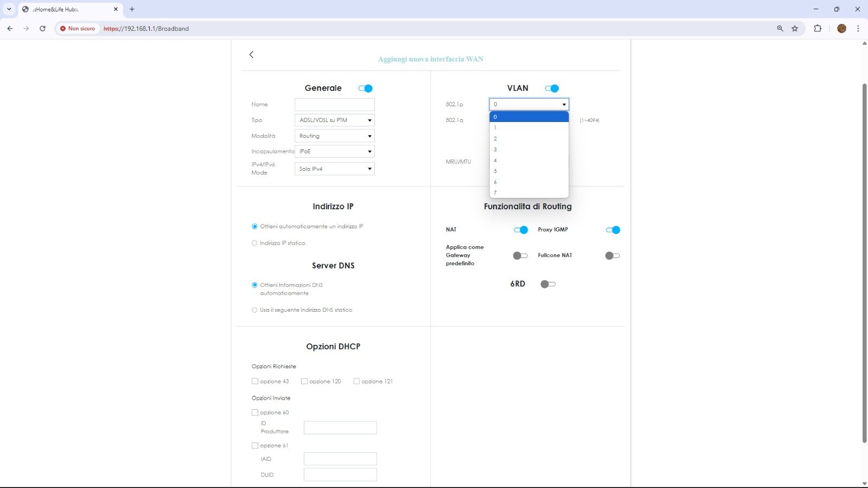Image resolution: width=868 pixels, height=488 pixels.
Task: Open browser extensions puzzle icon
Action: pyautogui.click(x=818, y=28)
